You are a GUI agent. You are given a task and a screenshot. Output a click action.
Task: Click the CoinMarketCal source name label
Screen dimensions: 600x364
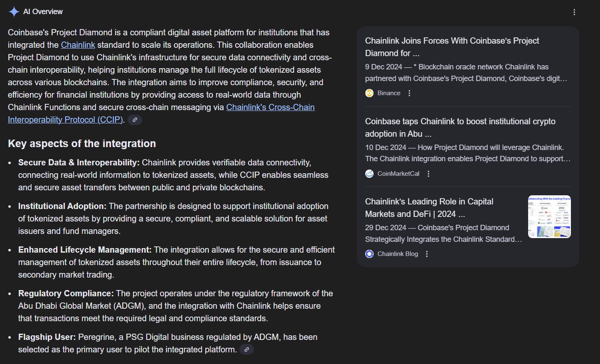[398, 174]
